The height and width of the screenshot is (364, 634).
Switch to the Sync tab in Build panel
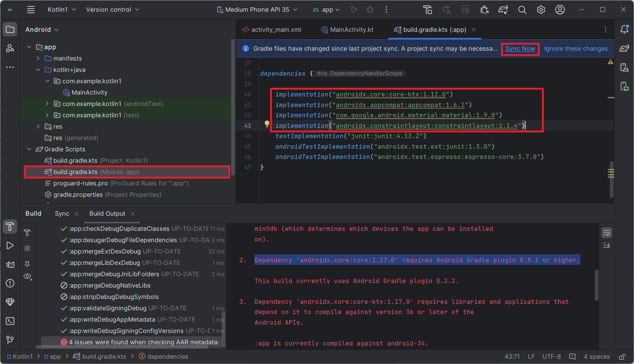point(62,214)
